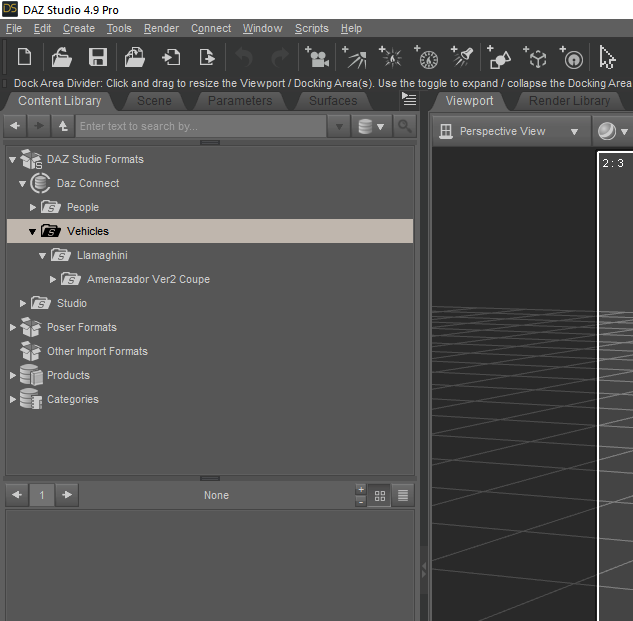Save the scene with the floppy icon
The image size is (633, 621).
tap(98, 57)
